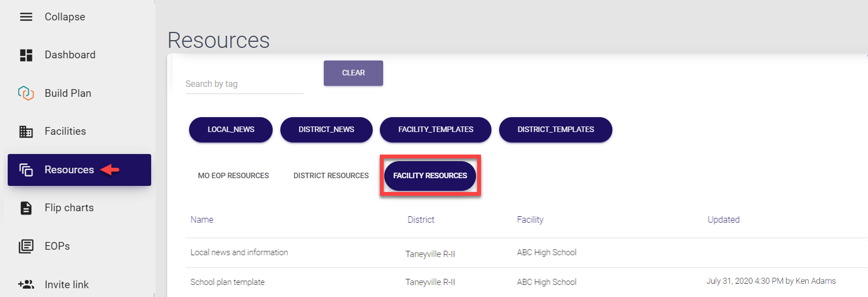Switch to the MO EOP RESOURCES tab
The width and height of the screenshot is (868, 297).
point(233,175)
